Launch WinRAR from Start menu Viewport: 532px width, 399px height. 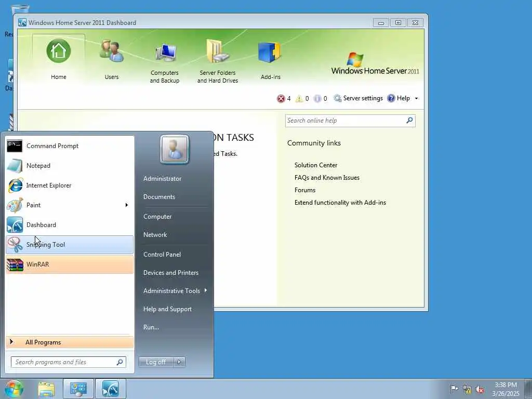tap(70, 264)
